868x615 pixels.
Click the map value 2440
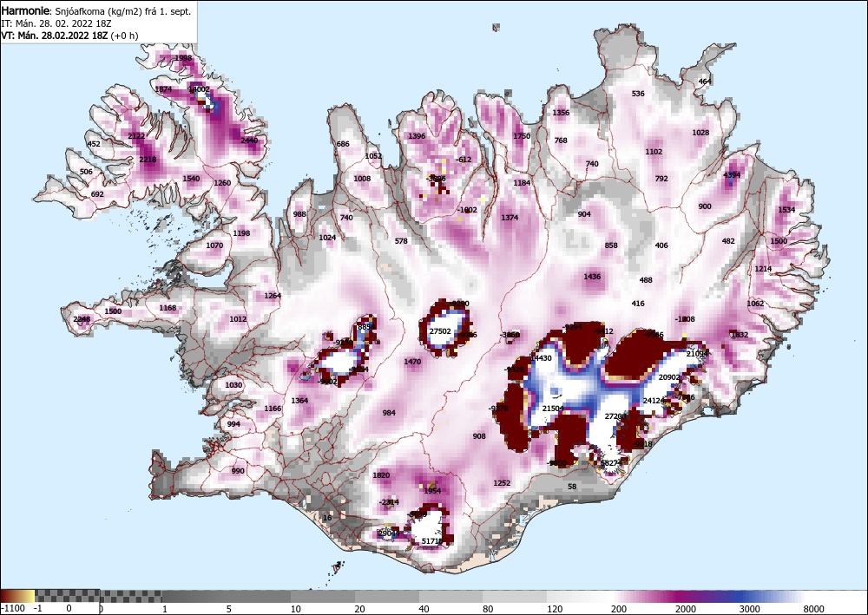pyautogui.click(x=249, y=141)
